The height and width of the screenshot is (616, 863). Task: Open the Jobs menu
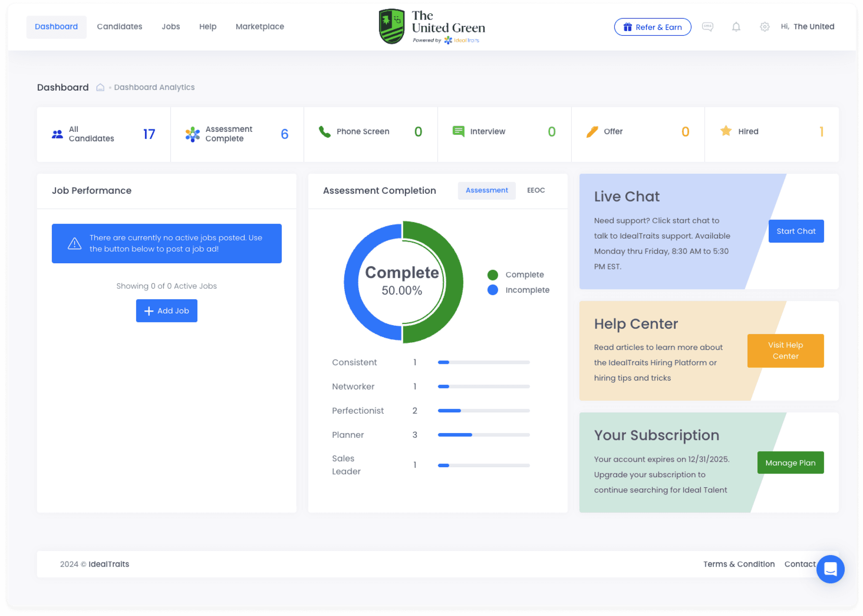(170, 27)
